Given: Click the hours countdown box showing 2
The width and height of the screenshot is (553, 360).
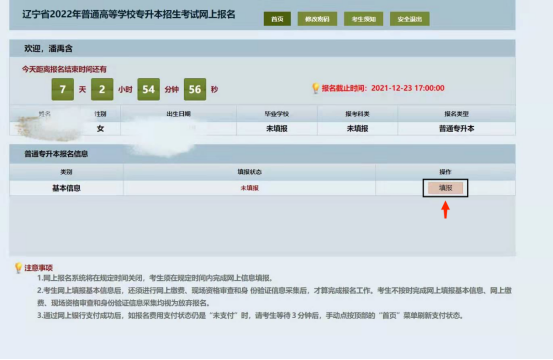Looking at the screenshot, I should coord(102,89).
